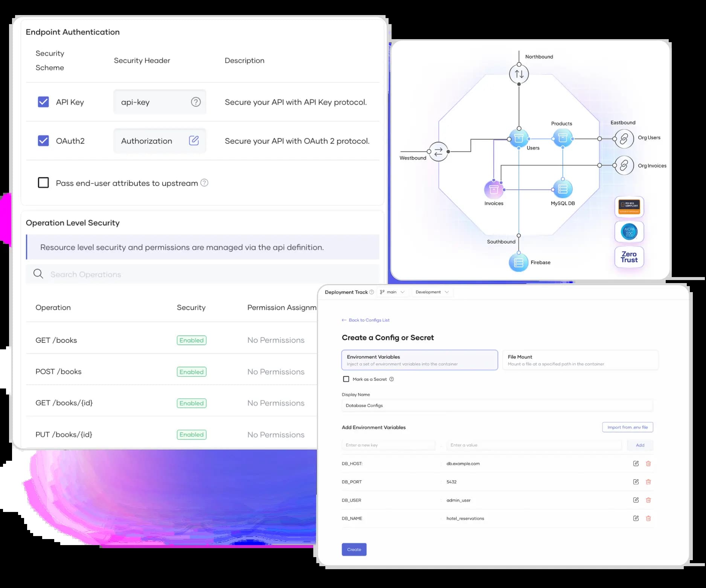Select the Products component node
The image size is (706, 588).
pyautogui.click(x=563, y=138)
